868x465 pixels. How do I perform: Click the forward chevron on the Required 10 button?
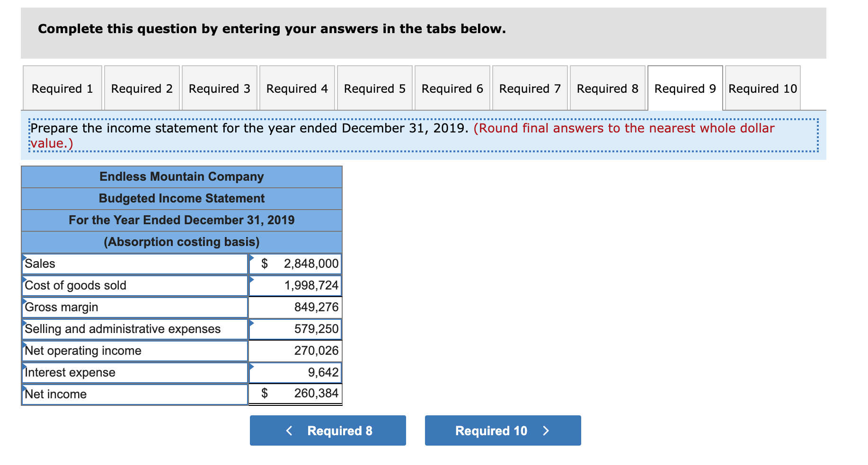click(546, 430)
